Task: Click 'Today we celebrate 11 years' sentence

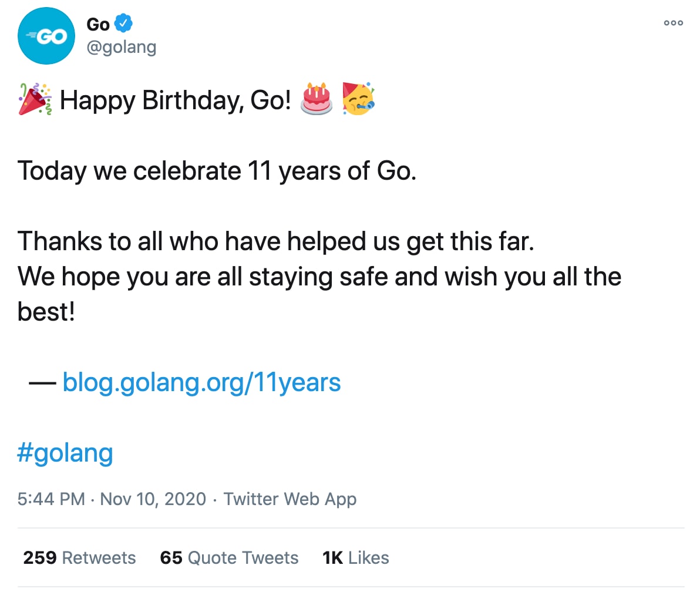Action: pyautogui.click(x=217, y=171)
